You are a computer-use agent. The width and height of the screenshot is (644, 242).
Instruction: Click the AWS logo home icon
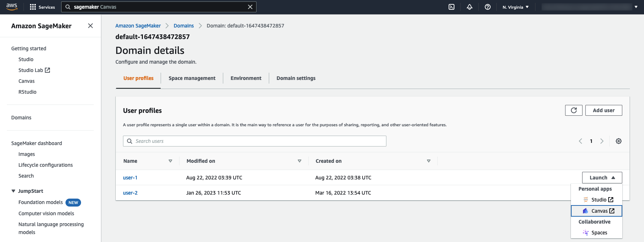coord(12,7)
